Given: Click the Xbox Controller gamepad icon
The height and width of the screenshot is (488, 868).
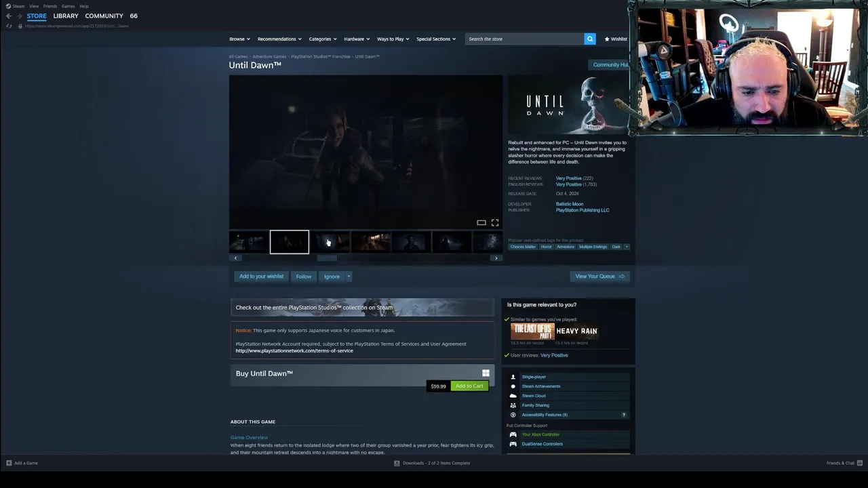Looking at the screenshot, I should tap(513, 434).
